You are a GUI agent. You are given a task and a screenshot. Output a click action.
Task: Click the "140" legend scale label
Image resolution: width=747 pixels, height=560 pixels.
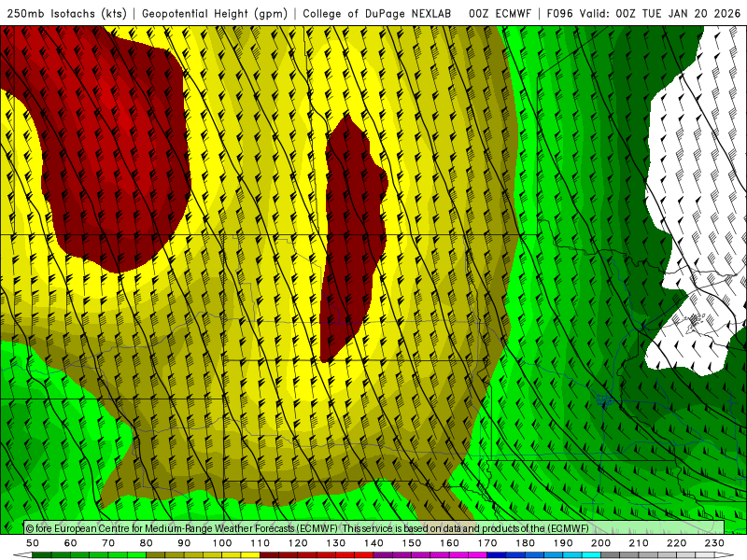point(373,543)
